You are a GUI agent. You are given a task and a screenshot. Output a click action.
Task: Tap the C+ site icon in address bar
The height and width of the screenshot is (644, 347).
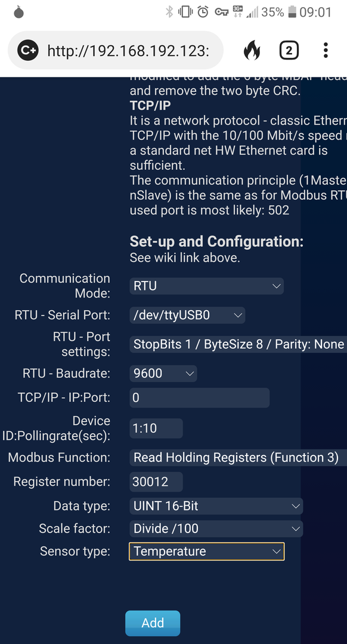pyautogui.click(x=28, y=51)
